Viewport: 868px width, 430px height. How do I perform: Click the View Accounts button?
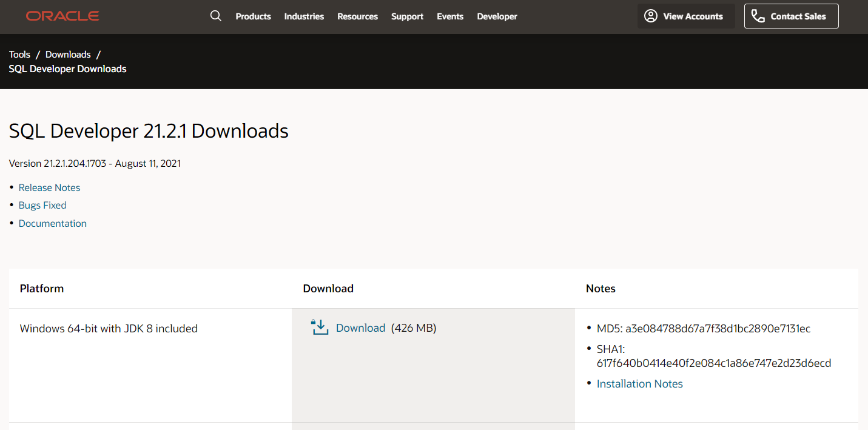[x=686, y=16]
